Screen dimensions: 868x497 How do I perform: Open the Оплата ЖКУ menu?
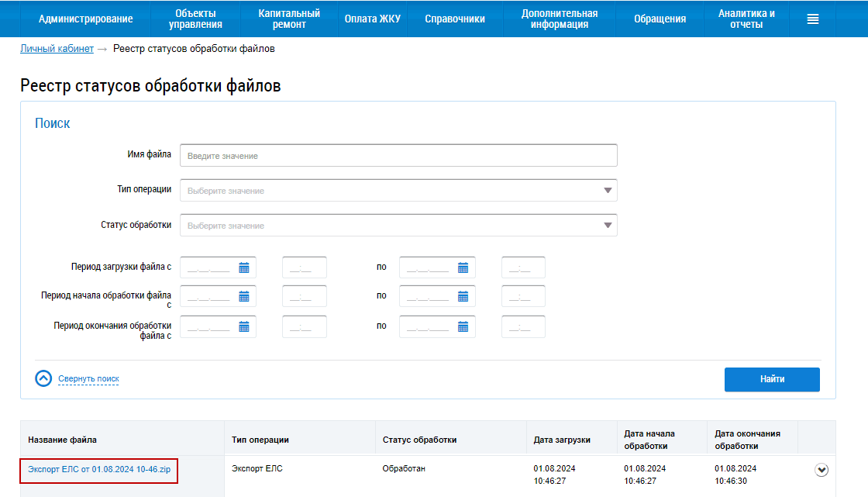pos(373,19)
